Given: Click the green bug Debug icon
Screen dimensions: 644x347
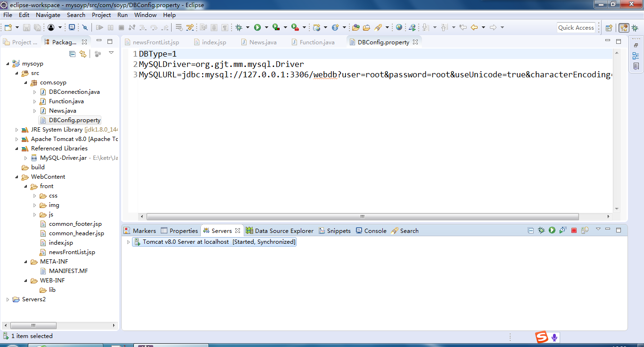Looking at the screenshot, I should pyautogui.click(x=239, y=27).
